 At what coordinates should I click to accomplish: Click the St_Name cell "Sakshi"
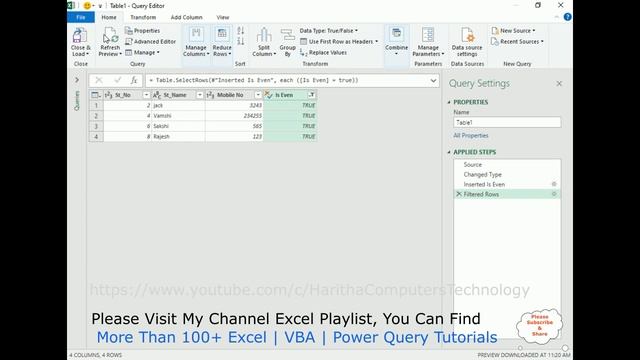coord(178,126)
